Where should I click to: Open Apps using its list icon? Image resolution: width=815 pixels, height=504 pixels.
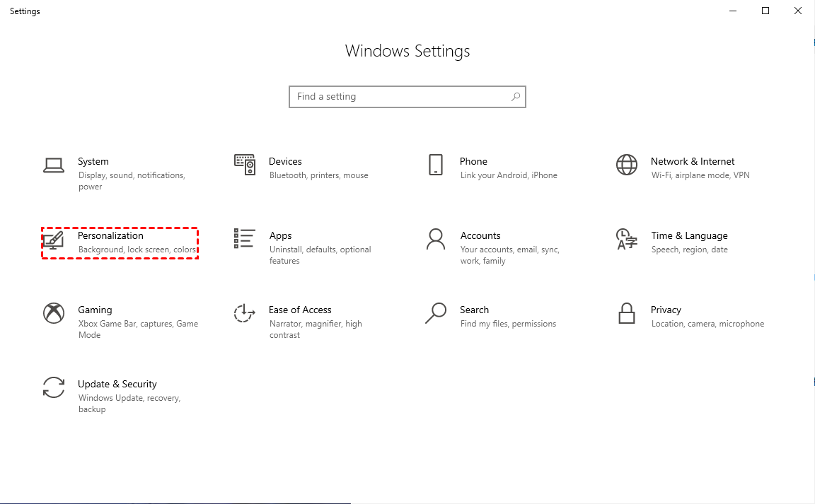click(245, 239)
